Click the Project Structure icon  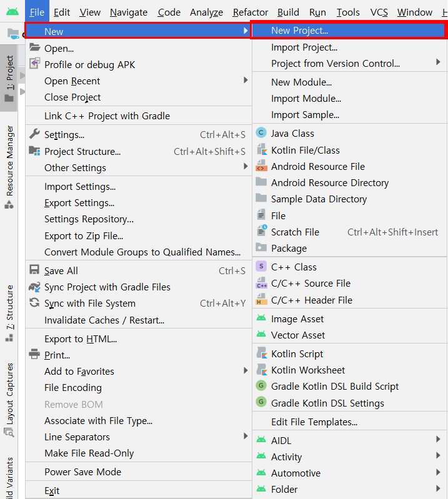tap(35, 151)
